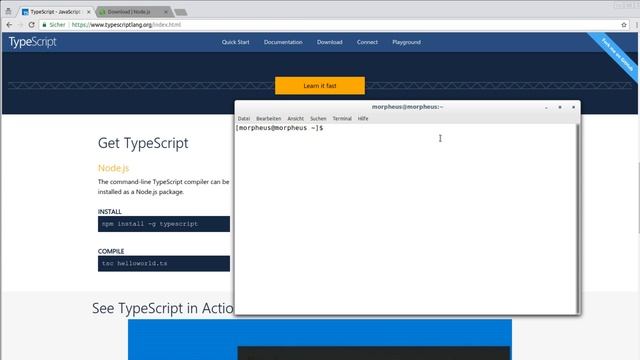Open the Ansicht menu in terminal
The height and width of the screenshot is (360, 640).
point(296,118)
